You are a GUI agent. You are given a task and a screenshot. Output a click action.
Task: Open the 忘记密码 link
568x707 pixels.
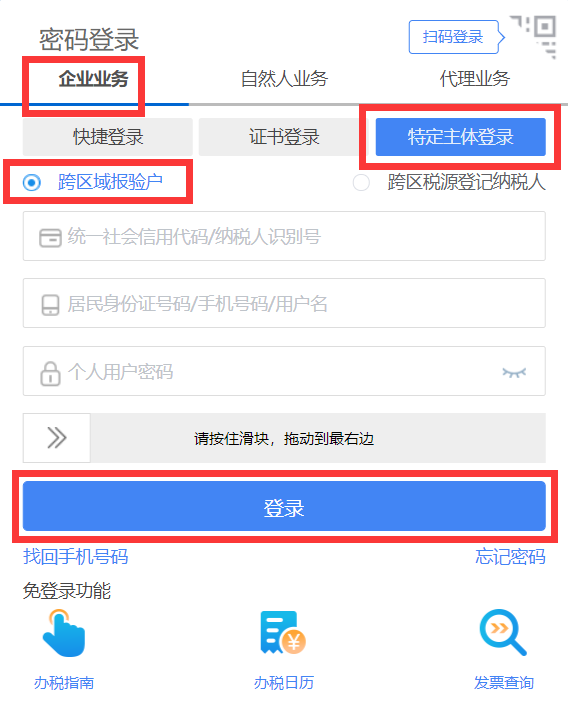click(x=510, y=556)
